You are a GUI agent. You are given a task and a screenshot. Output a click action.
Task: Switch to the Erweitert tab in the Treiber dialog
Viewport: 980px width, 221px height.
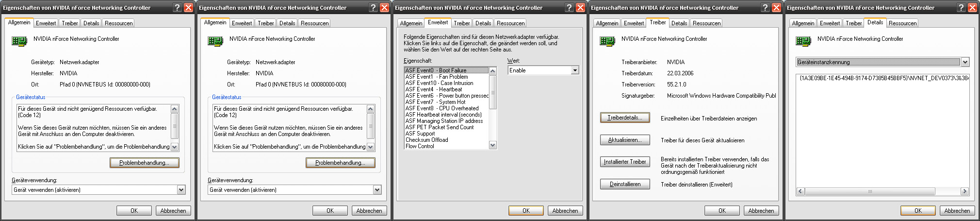click(634, 23)
